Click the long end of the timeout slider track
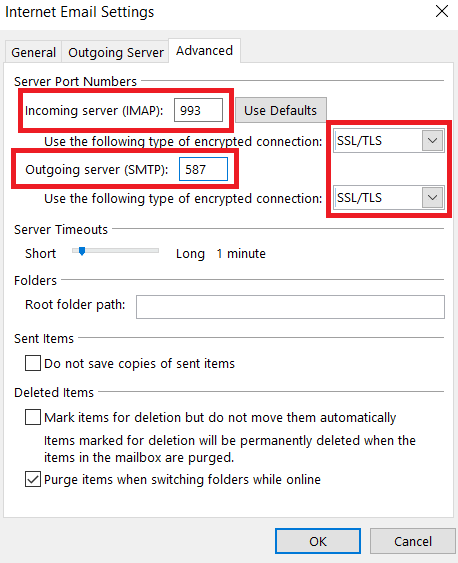Image resolution: width=458 pixels, height=563 pixels. pos(155,251)
